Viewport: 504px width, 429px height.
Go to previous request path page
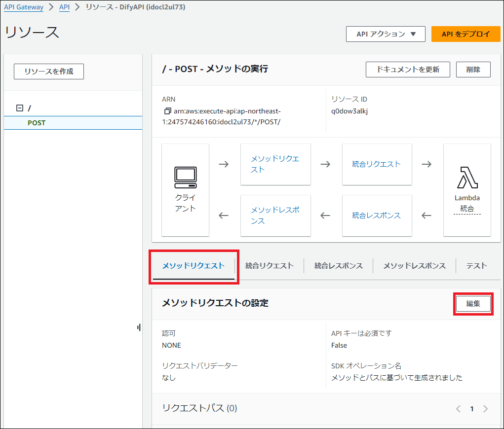tap(458, 409)
